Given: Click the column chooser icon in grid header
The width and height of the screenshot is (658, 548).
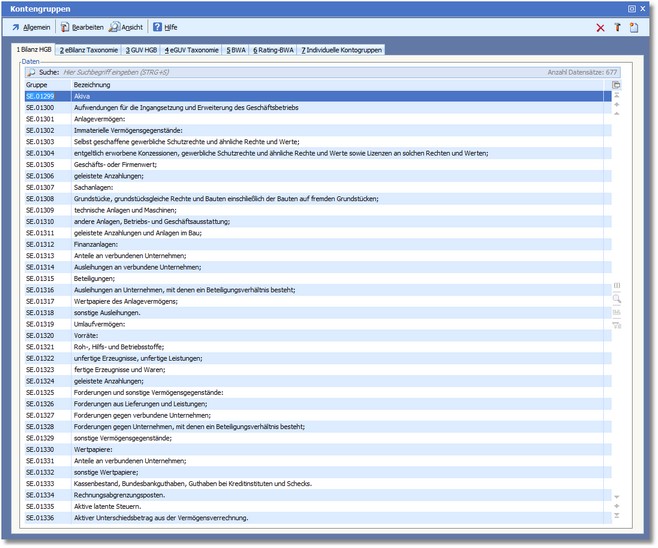Looking at the screenshot, I should tap(616, 85).
